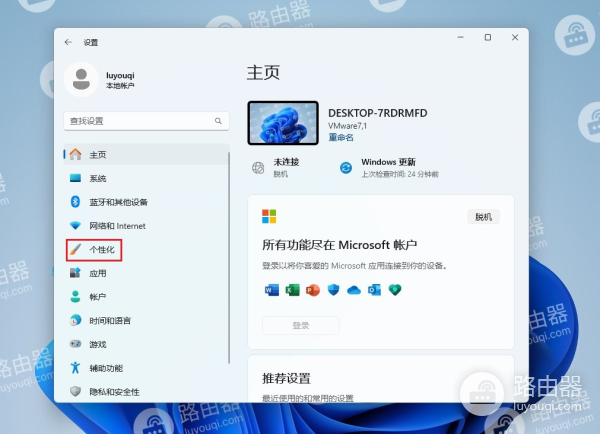Click the 本地帐户 label under luyouqi
This screenshot has height=434, width=600.
[x=120, y=86]
